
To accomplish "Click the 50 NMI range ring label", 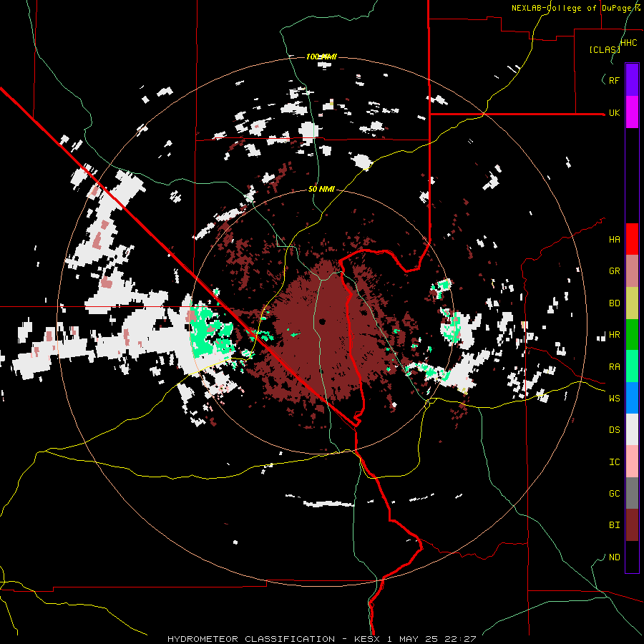I will pyautogui.click(x=321, y=190).
